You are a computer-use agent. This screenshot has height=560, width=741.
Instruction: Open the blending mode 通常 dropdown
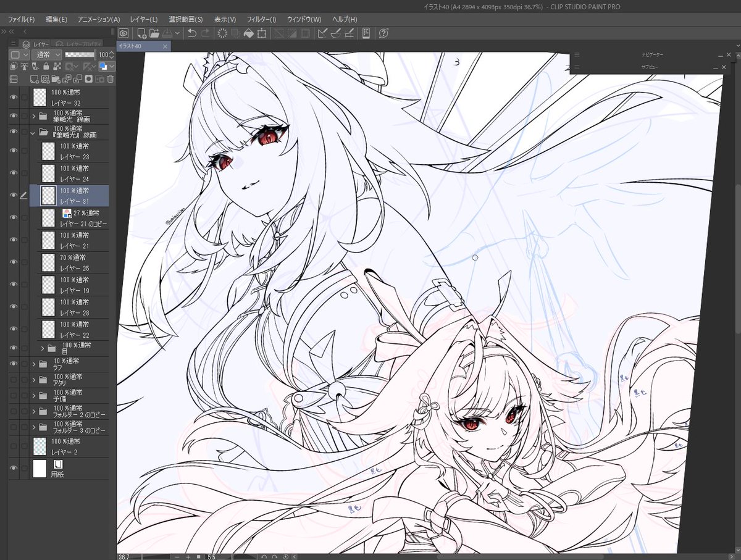(46, 55)
